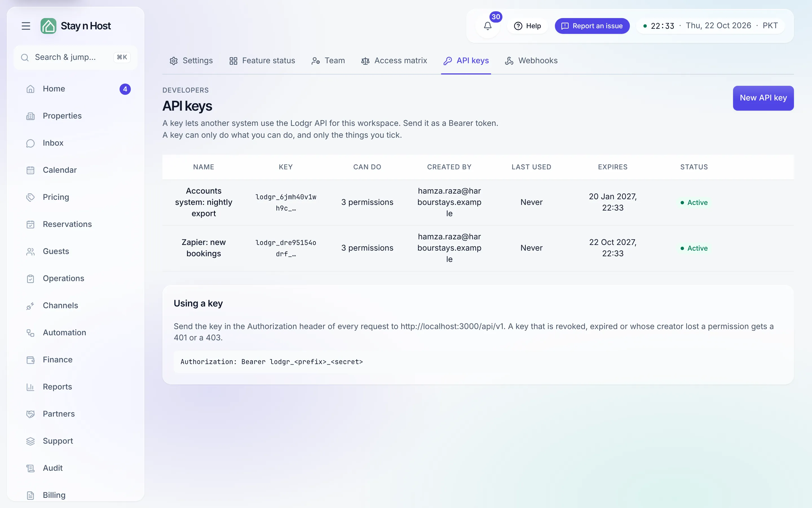Click the CREATED BY column header
Image resolution: width=812 pixels, height=508 pixels.
coord(449,167)
